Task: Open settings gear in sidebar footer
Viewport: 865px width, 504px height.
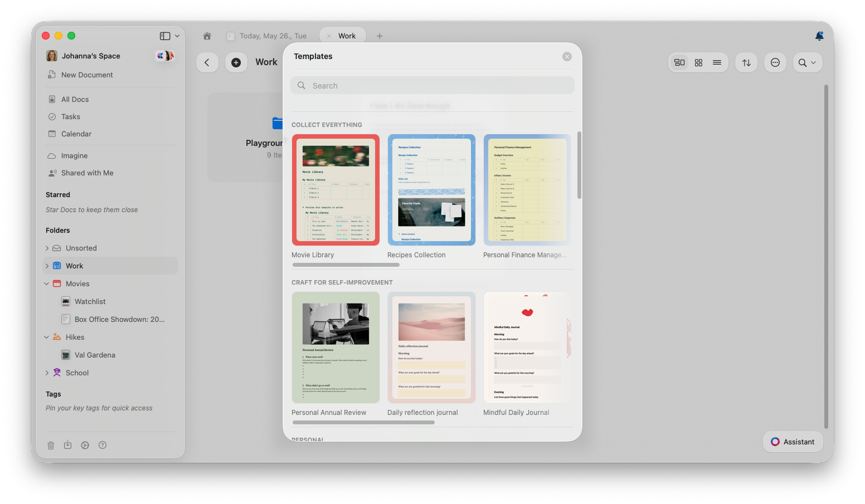Action: (x=85, y=445)
